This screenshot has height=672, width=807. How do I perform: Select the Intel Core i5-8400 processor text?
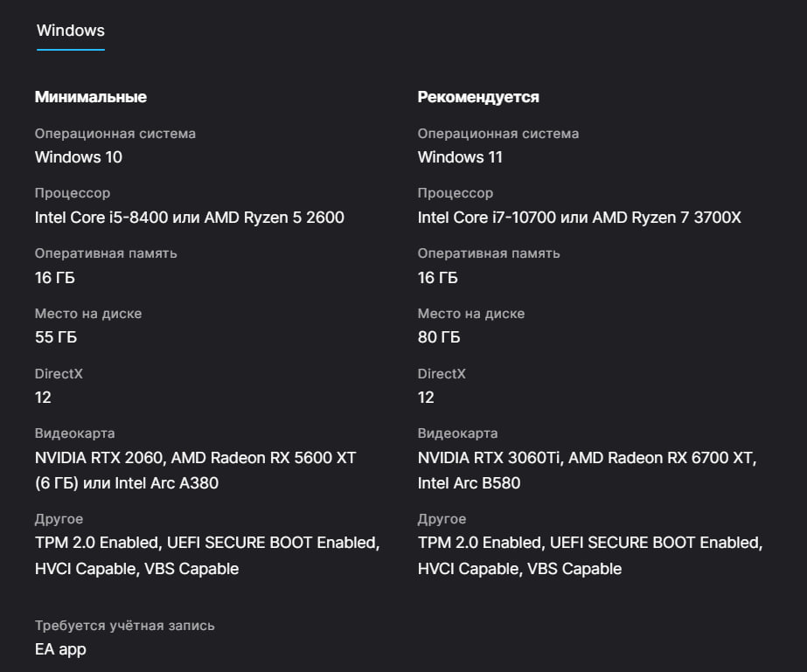pos(189,218)
